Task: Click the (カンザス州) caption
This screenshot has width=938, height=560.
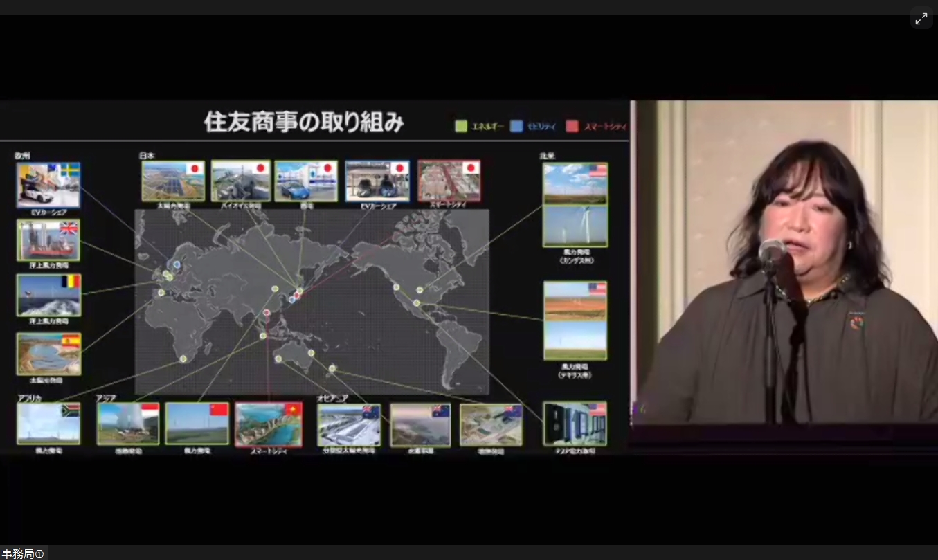Action: click(576, 261)
